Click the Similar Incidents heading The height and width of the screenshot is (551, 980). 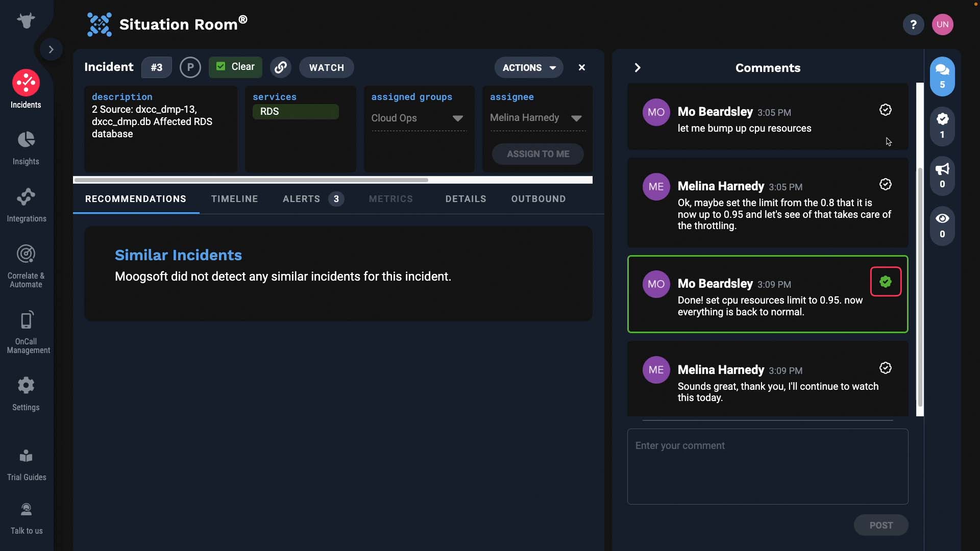click(179, 255)
